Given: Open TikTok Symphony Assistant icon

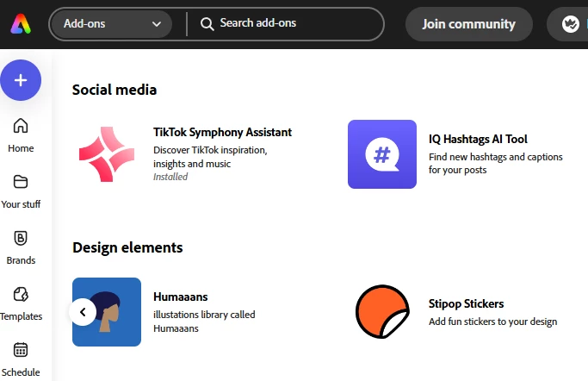Looking at the screenshot, I should 107,154.
